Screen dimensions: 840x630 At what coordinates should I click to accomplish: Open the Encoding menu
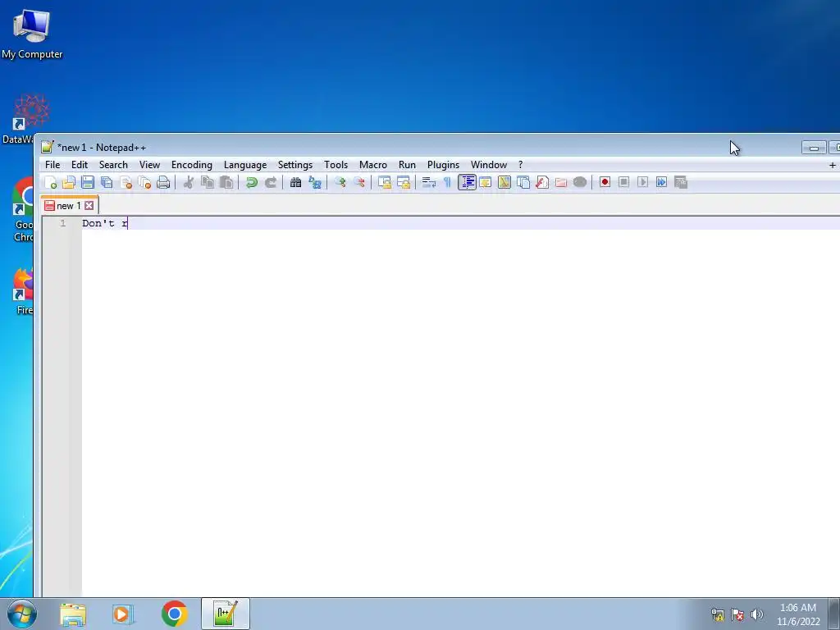(x=192, y=164)
